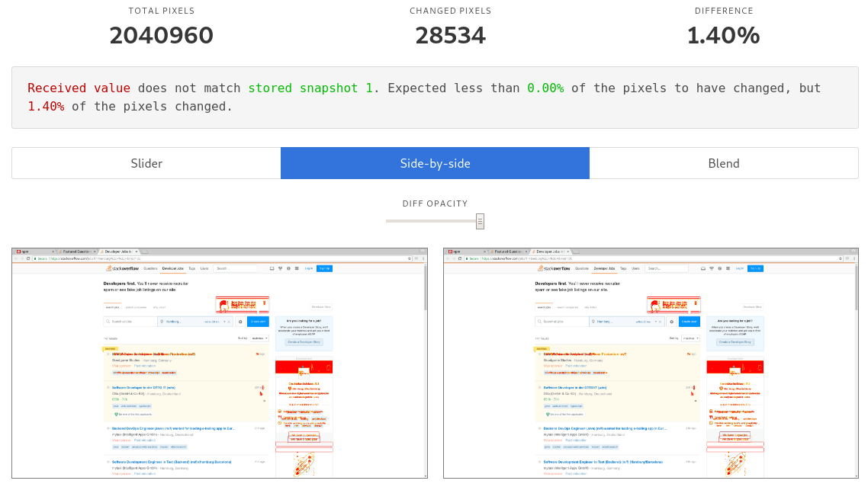Click the red 'Received value' text
This screenshot has height=487, width=868.
coord(79,88)
